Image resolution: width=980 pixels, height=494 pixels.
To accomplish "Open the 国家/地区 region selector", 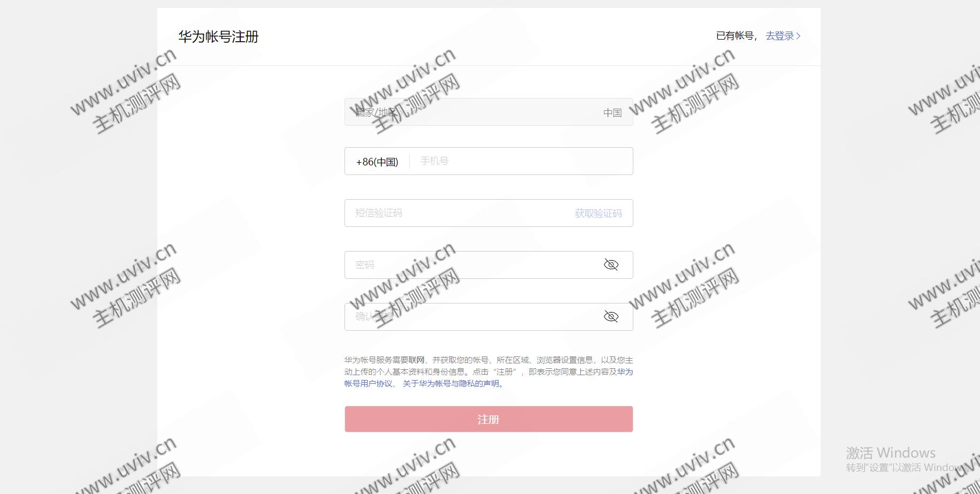I will click(x=488, y=112).
